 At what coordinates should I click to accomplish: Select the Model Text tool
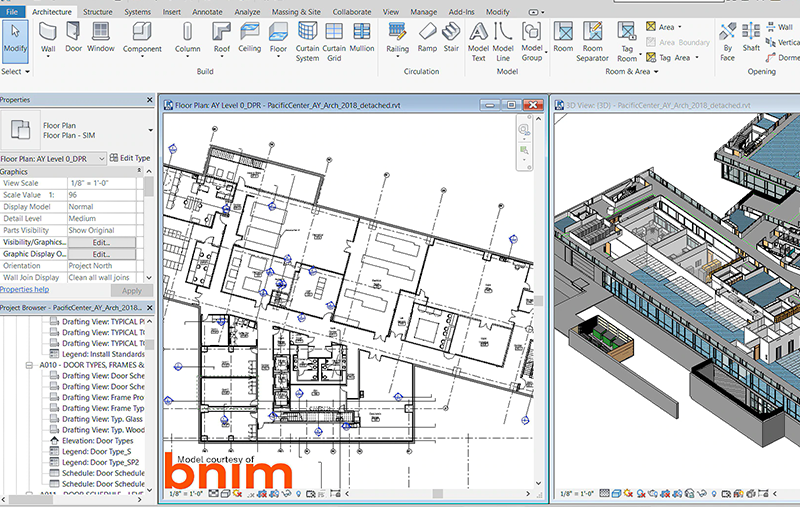(x=478, y=42)
